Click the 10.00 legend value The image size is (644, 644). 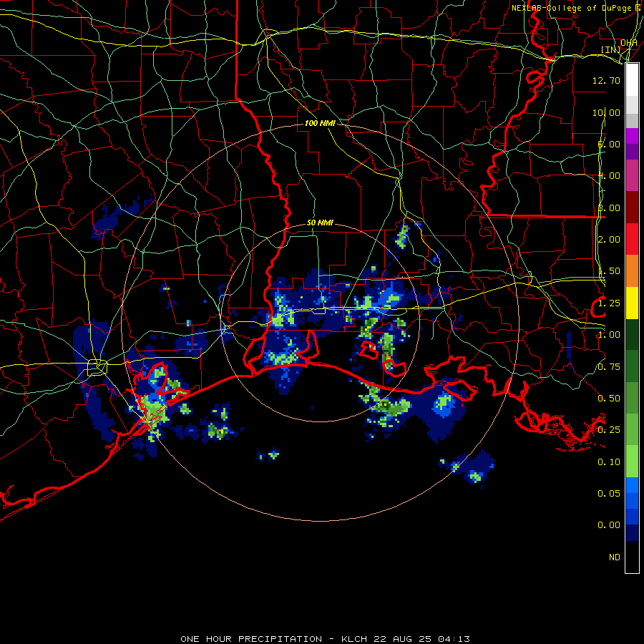[606, 112]
